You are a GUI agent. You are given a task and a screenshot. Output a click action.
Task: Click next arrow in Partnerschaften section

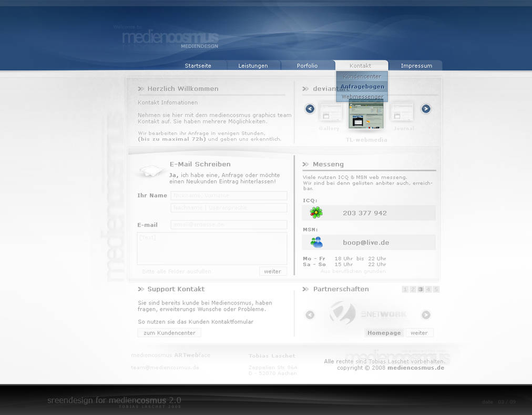tap(426, 315)
